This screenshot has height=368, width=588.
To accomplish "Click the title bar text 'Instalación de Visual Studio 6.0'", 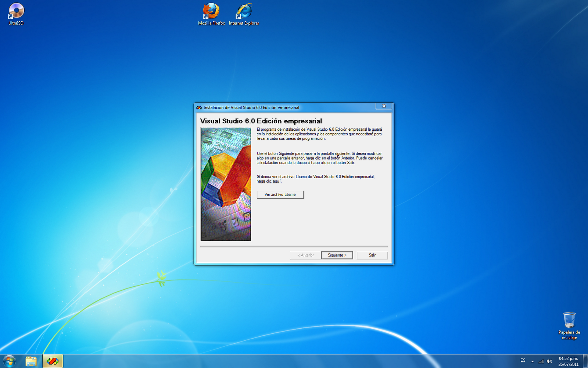I will point(251,107).
